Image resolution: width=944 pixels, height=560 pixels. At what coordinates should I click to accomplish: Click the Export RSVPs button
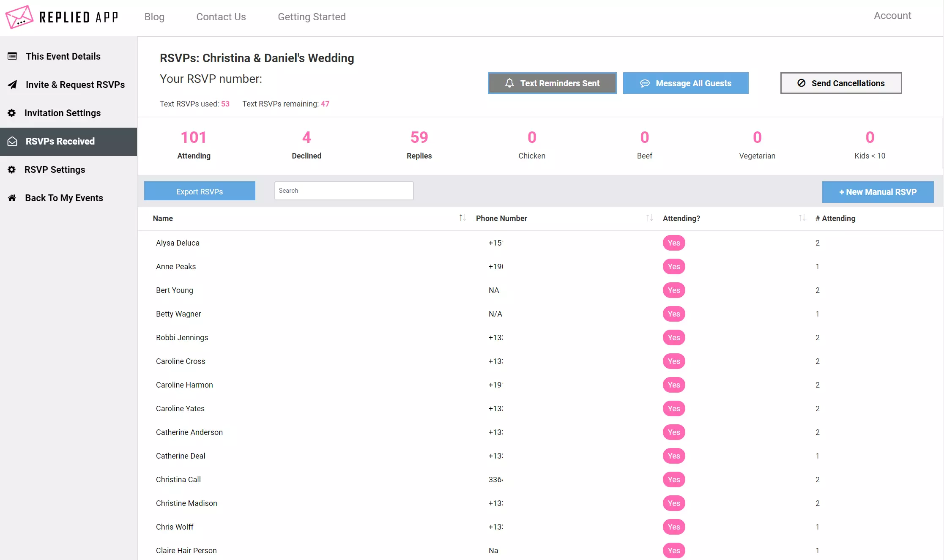[x=200, y=192]
